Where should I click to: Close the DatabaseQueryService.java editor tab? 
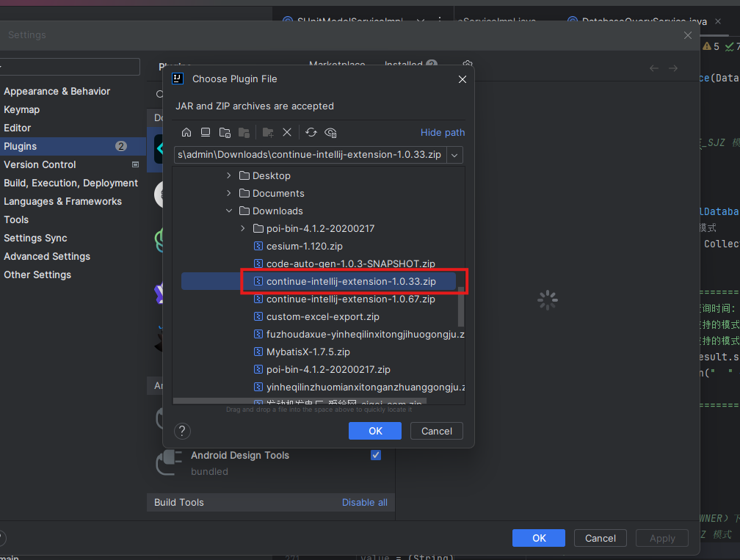(x=718, y=21)
